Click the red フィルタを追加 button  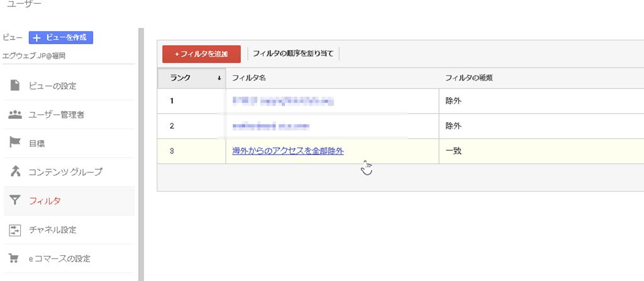click(201, 54)
